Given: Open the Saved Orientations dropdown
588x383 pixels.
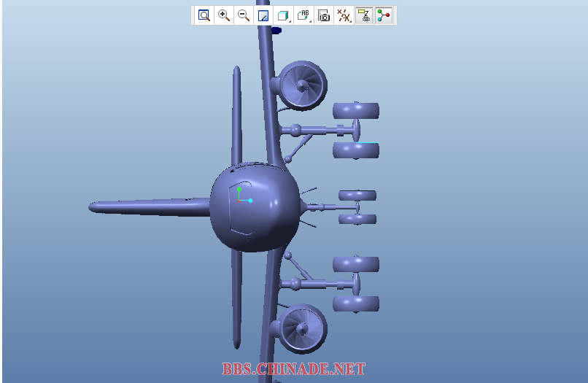Looking at the screenshot, I should coord(303,16).
